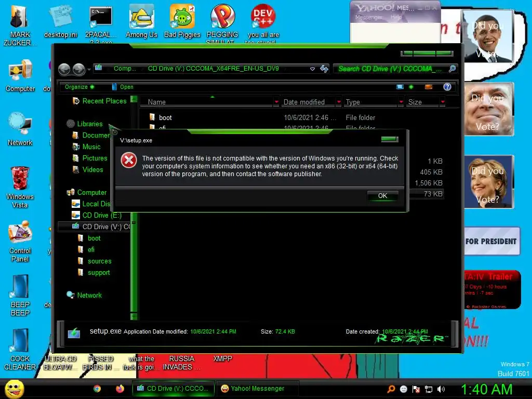The width and height of the screenshot is (532, 399).
Task: Click the network tray icon
Action: coord(429,389)
